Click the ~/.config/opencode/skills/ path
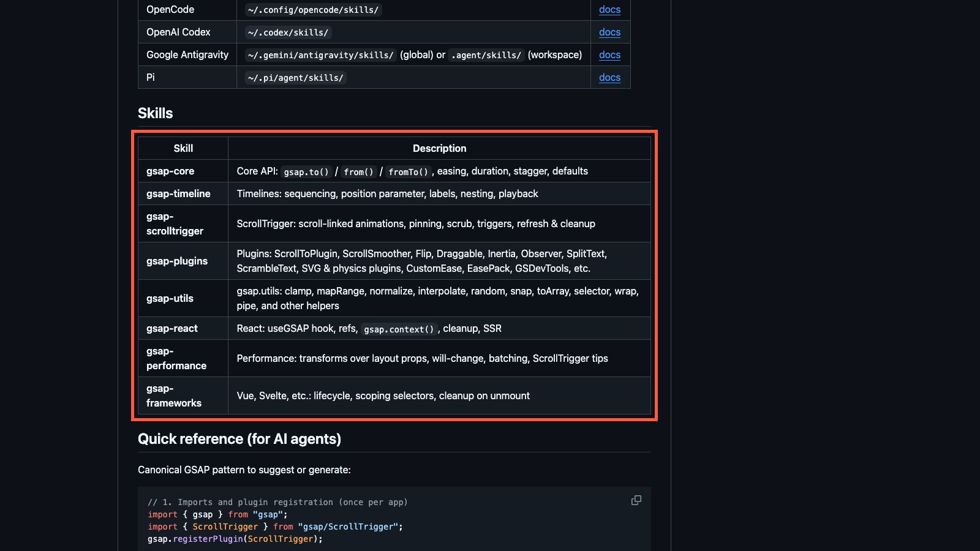Image resolution: width=980 pixels, height=551 pixels. pyautogui.click(x=314, y=10)
